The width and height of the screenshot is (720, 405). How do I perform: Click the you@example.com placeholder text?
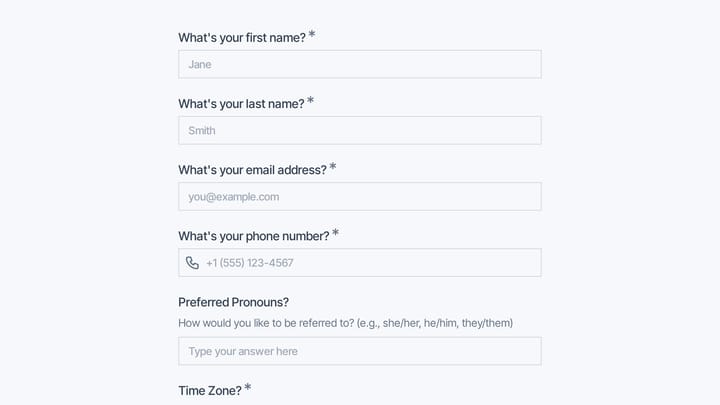pyautogui.click(x=234, y=197)
